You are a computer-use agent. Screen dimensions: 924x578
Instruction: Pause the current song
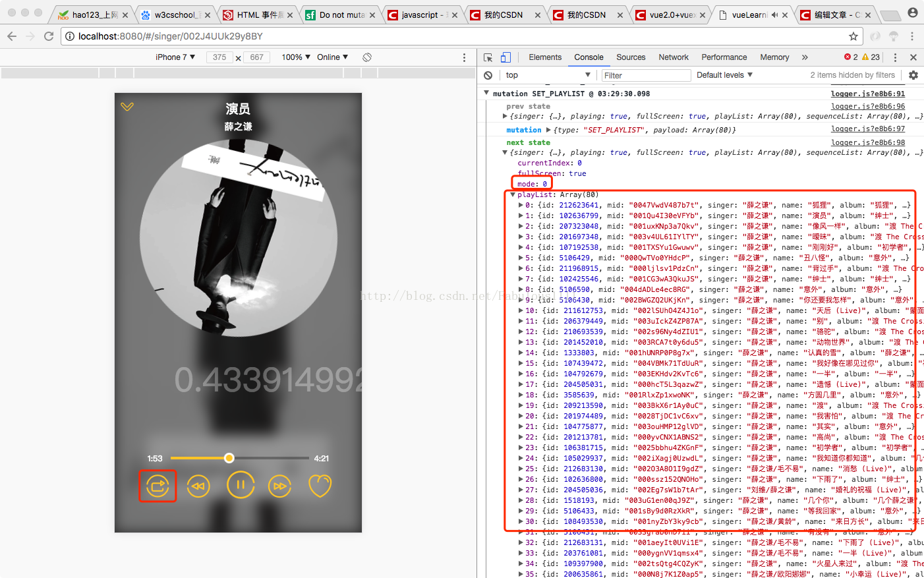tap(241, 486)
